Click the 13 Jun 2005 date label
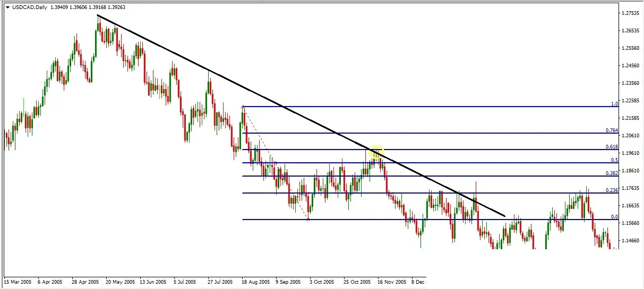This screenshot has width=644, height=289. [x=153, y=282]
